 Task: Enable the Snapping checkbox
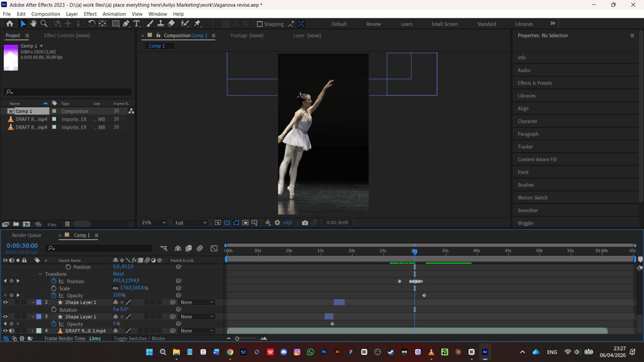260,24
